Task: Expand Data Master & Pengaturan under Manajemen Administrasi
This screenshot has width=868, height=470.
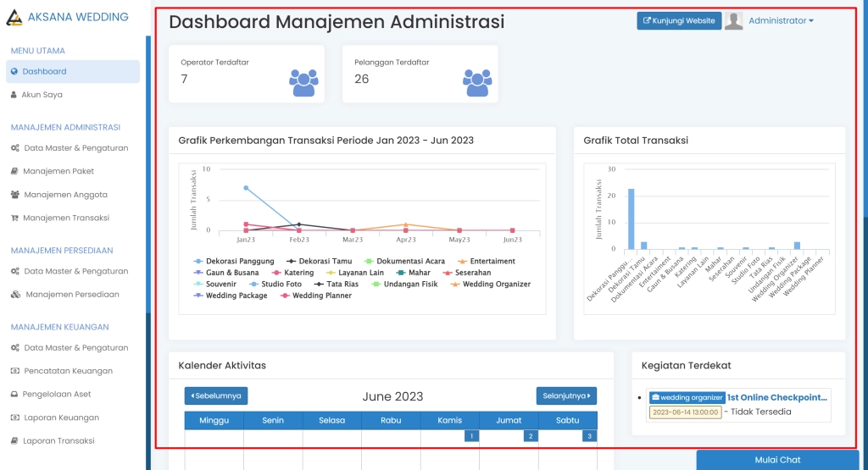Action: 75,148
